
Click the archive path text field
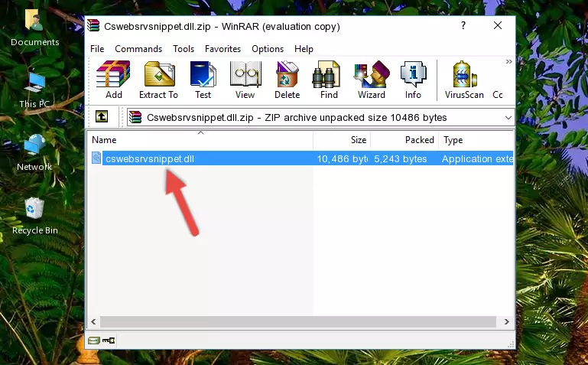pos(320,117)
